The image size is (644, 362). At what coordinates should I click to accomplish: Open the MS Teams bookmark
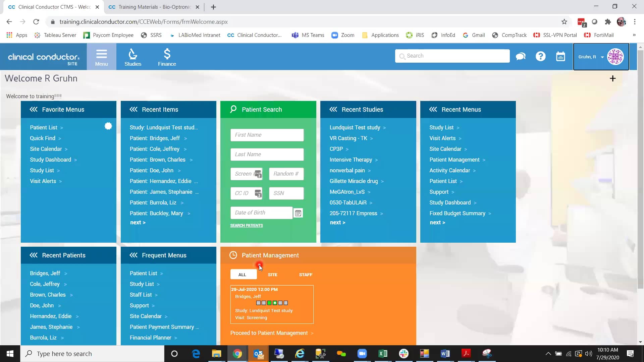pyautogui.click(x=308, y=35)
